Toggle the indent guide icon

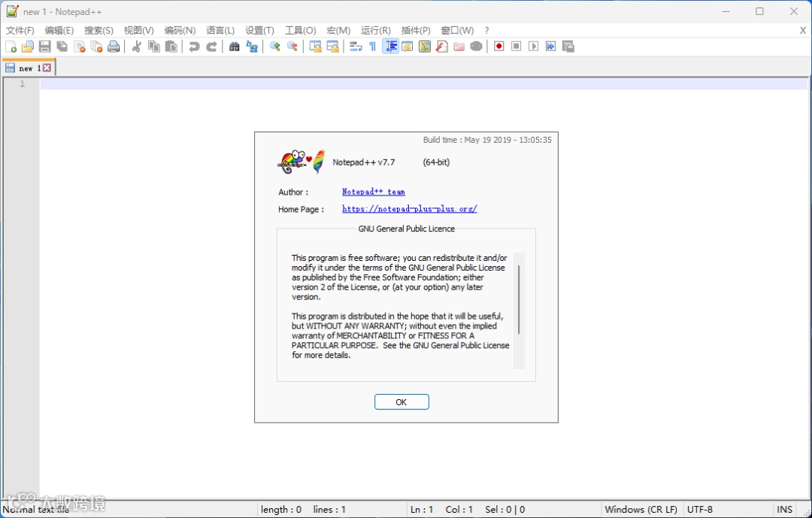tap(390, 47)
